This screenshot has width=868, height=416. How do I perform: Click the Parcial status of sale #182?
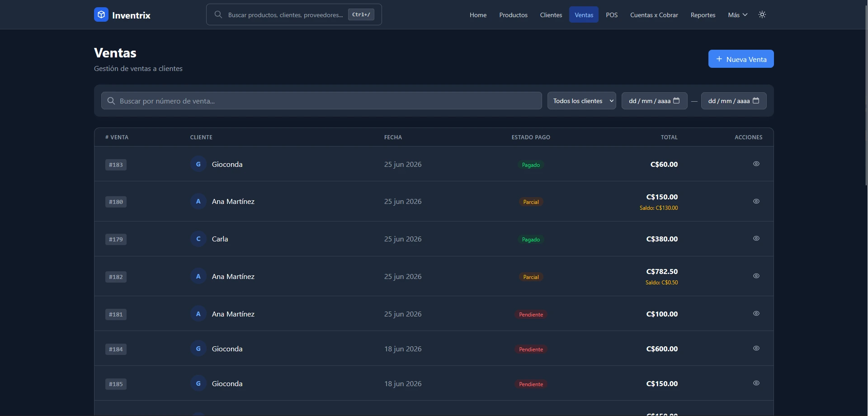tap(531, 277)
